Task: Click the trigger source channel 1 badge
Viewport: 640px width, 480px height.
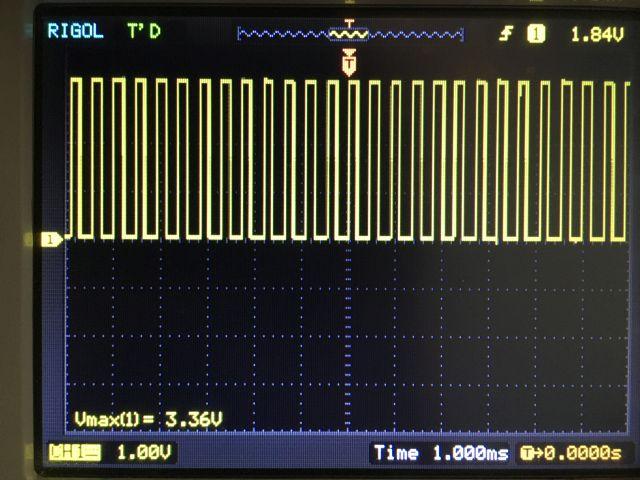Action: 536,34
